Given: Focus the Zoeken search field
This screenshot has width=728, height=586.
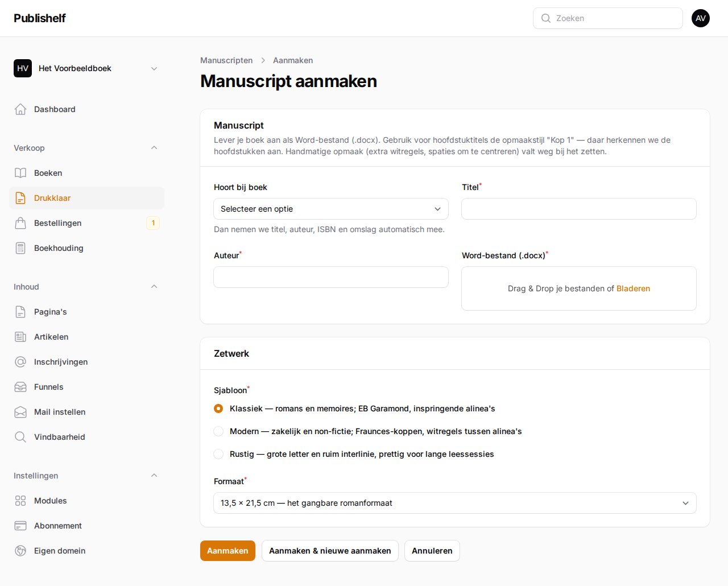Looking at the screenshot, I should (x=608, y=18).
